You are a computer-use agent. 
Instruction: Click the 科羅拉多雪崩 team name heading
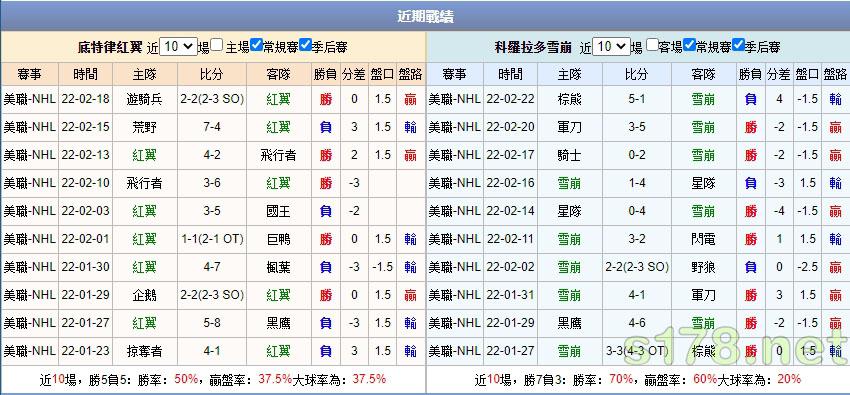coord(533,47)
